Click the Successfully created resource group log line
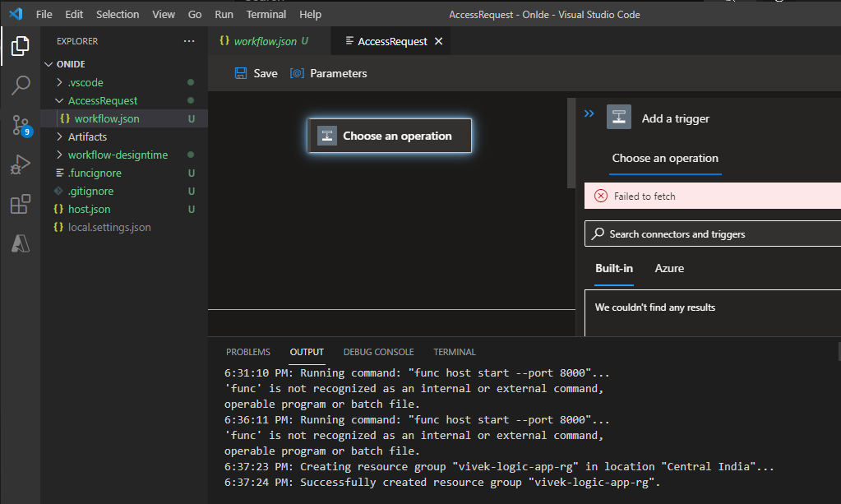Image resolution: width=841 pixels, height=504 pixels. point(442,482)
